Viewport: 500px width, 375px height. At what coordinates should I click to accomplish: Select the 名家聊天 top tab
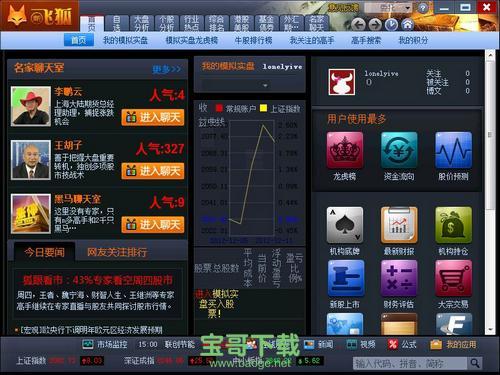[316, 24]
